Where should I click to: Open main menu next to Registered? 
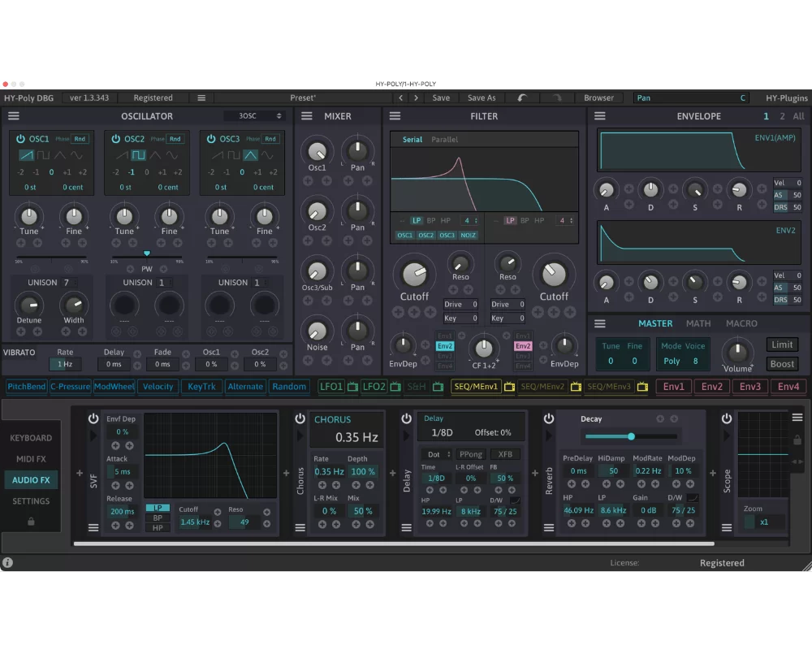(201, 98)
